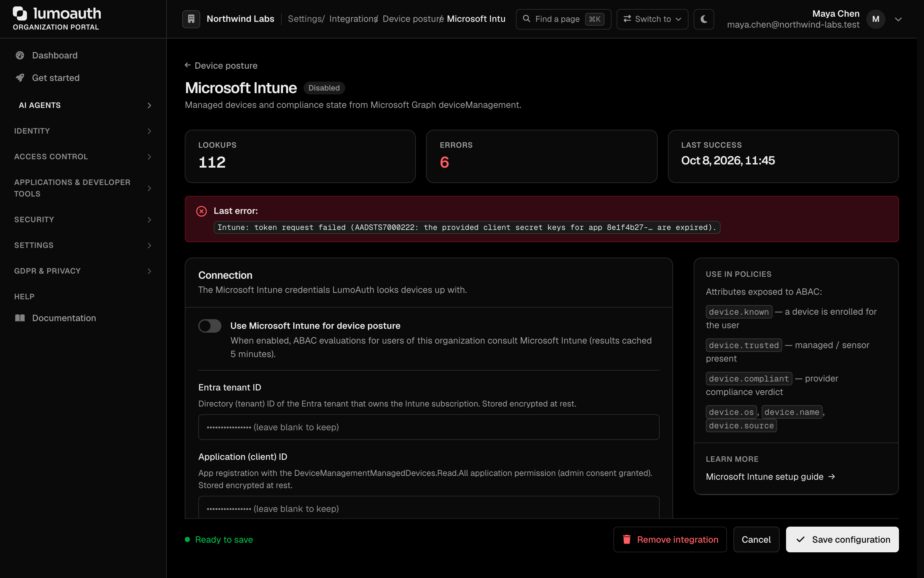Click the Cancel button
The height and width of the screenshot is (578, 924).
coord(756,539)
